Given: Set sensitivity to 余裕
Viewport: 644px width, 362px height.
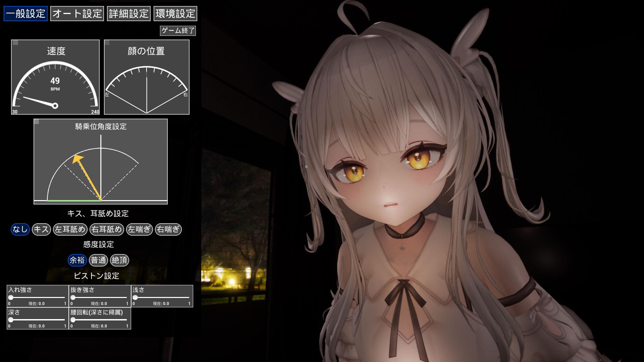Looking at the screenshot, I should 77,260.
